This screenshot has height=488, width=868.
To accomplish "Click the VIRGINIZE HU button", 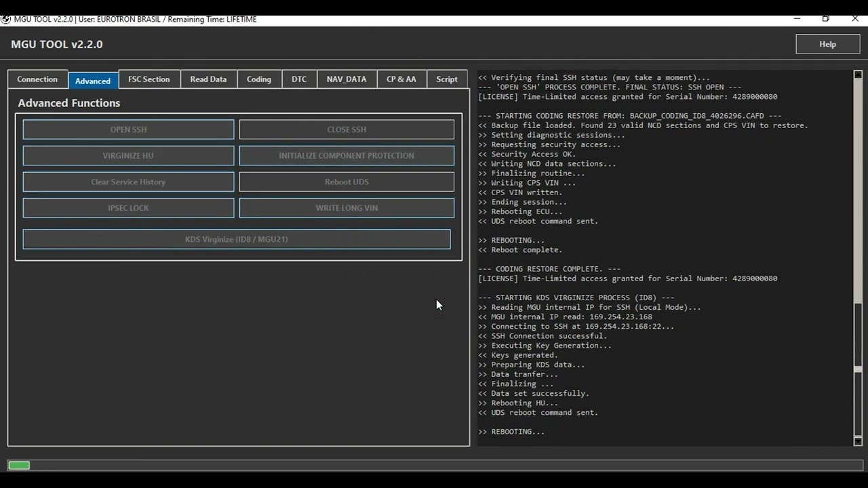I will tap(128, 155).
